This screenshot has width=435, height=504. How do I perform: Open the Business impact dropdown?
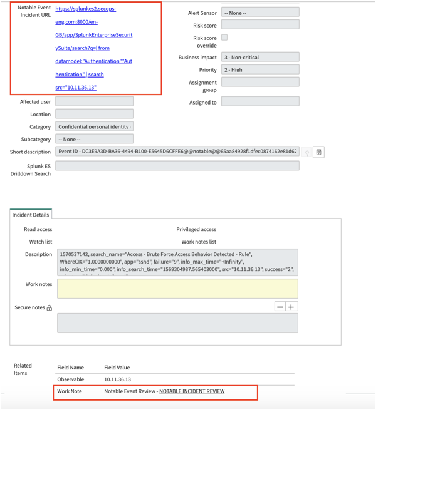(x=260, y=57)
